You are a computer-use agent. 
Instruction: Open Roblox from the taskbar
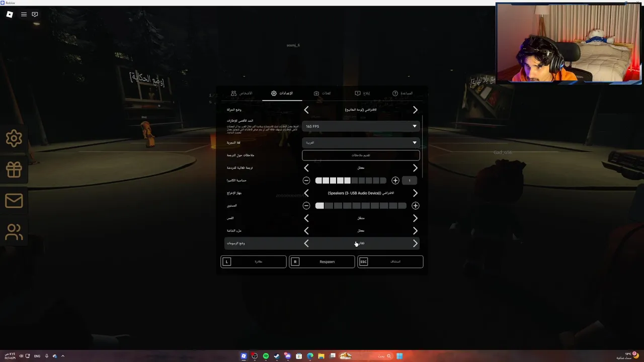[x=244, y=356]
